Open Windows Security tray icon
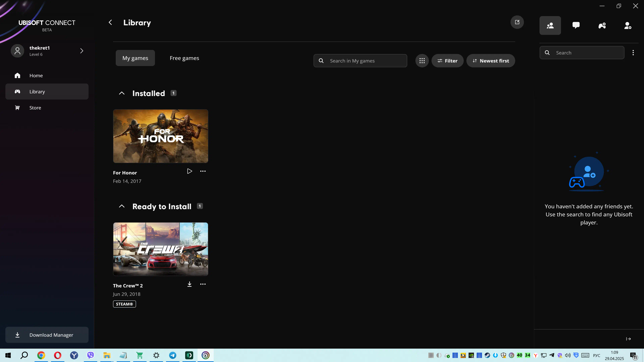 (x=503, y=355)
